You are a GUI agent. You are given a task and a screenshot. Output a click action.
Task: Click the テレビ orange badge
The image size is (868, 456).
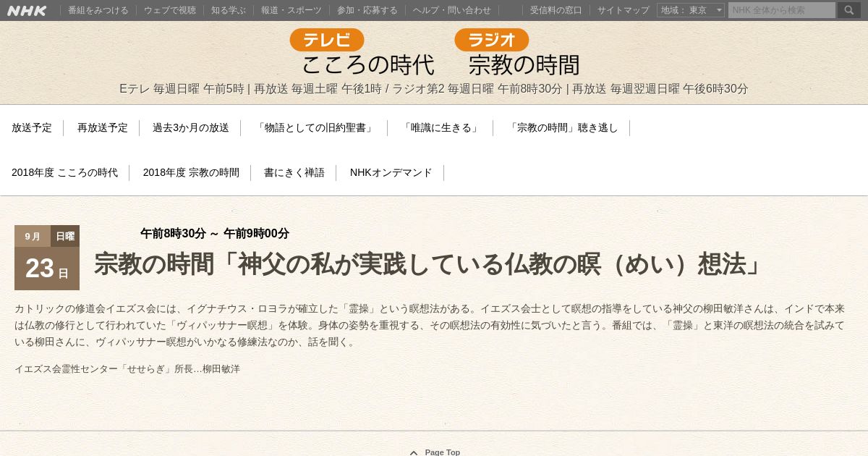327,40
